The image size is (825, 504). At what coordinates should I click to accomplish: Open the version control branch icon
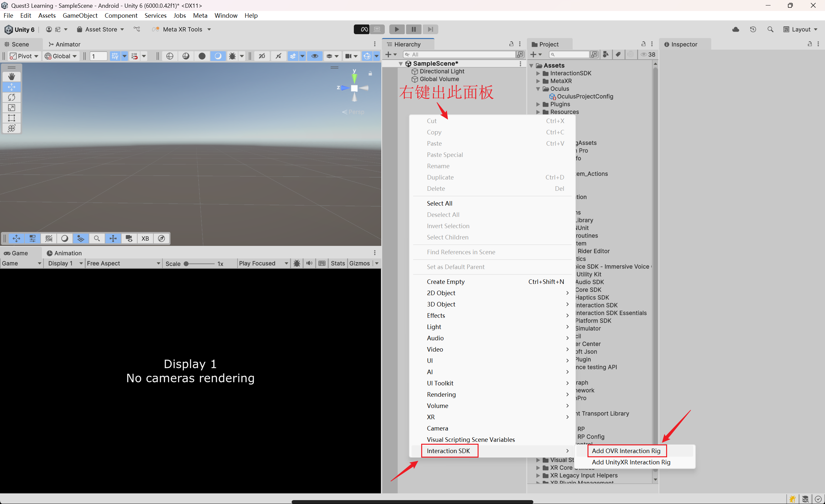coord(137,29)
